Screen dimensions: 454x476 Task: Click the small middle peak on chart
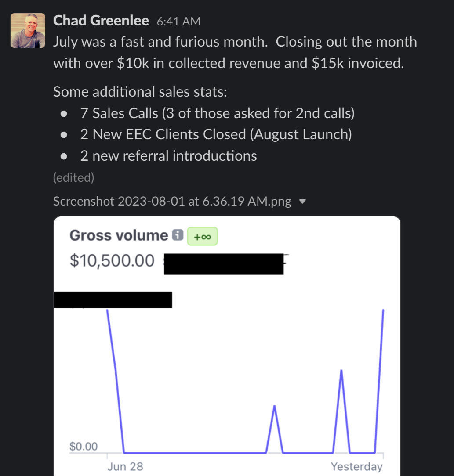point(274,407)
